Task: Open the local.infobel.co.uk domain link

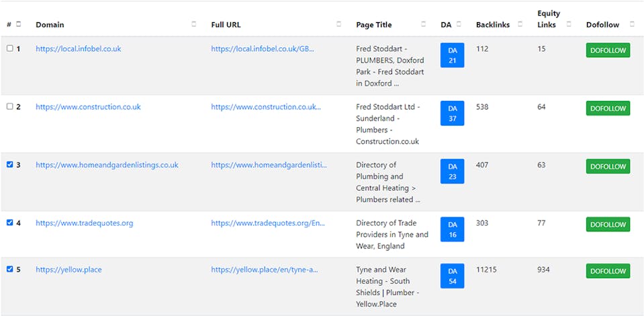Action: pos(79,48)
